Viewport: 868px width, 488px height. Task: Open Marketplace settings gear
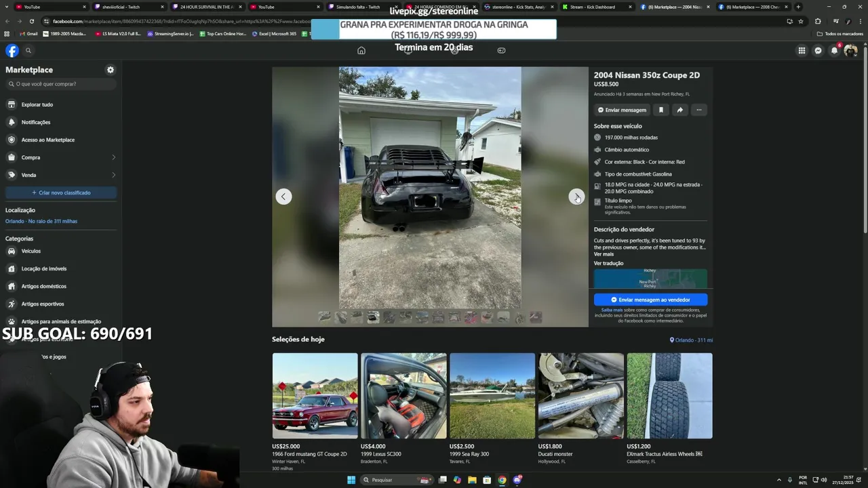tap(111, 70)
